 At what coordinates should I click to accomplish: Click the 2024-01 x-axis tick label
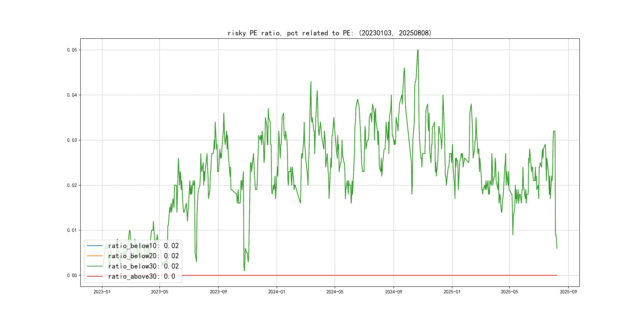click(x=276, y=292)
